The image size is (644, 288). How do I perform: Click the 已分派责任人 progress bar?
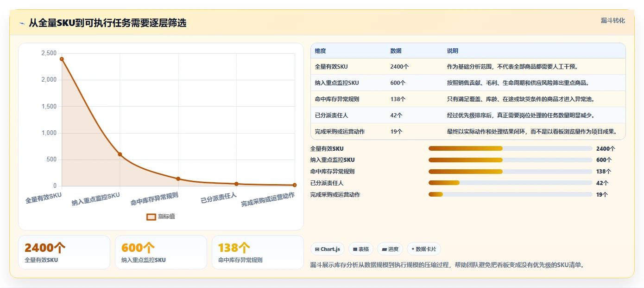(511, 183)
